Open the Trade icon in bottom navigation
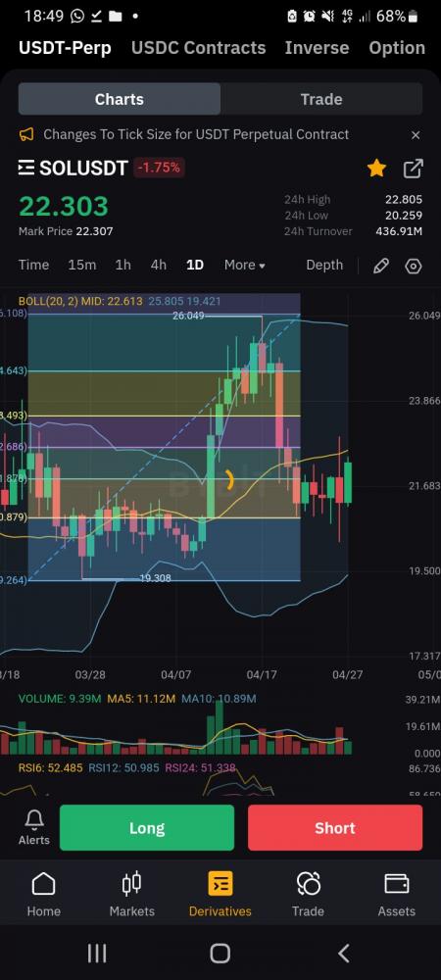Viewport: 441px width, 980px height. pyautogui.click(x=308, y=895)
